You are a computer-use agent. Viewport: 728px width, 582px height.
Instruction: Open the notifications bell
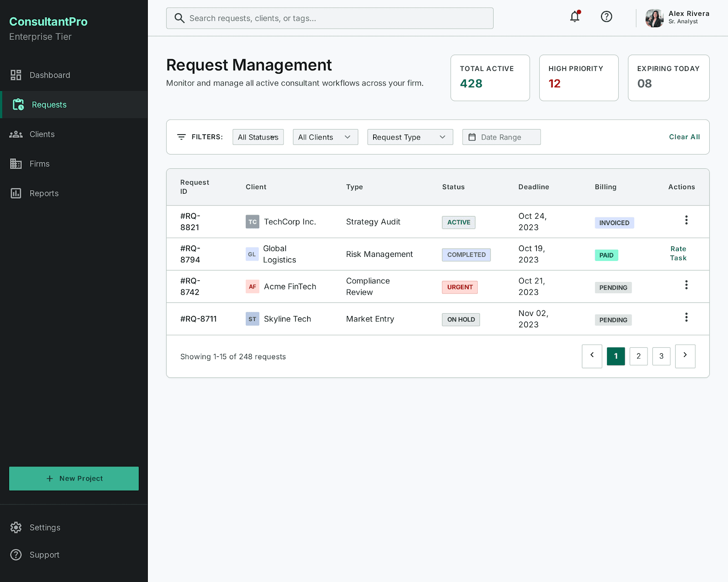coord(575,17)
